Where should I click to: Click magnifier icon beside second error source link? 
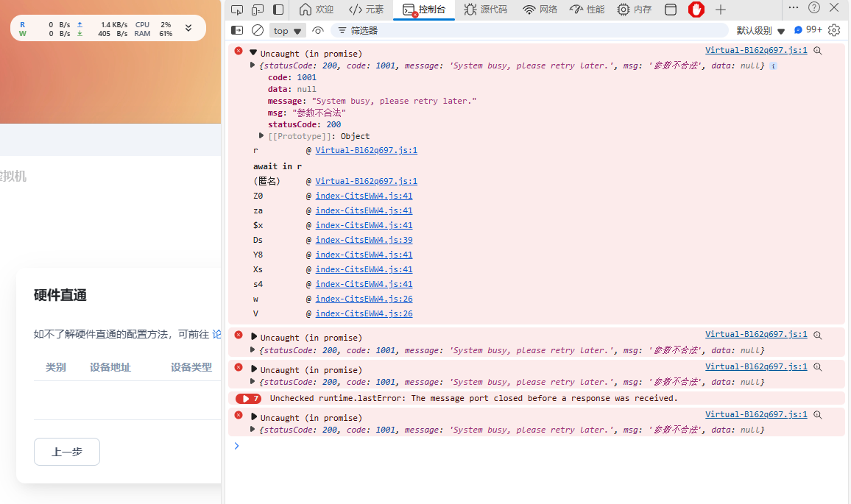818,335
